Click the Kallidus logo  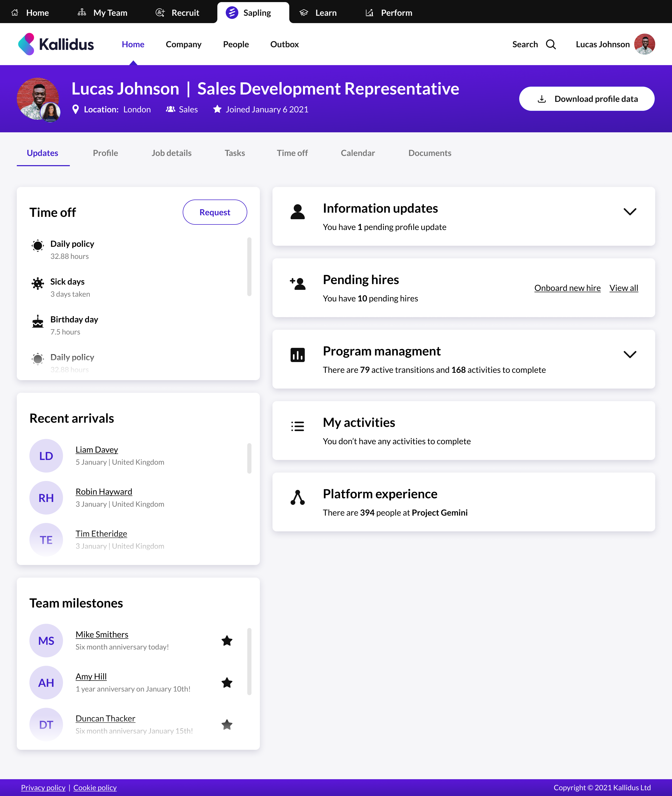pyautogui.click(x=56, y=44)
